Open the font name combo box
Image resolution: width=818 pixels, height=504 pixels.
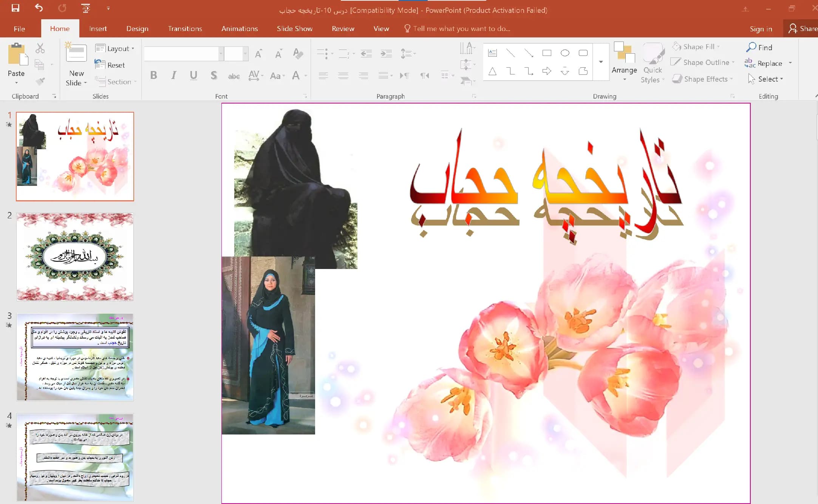(x=184, y=54)
